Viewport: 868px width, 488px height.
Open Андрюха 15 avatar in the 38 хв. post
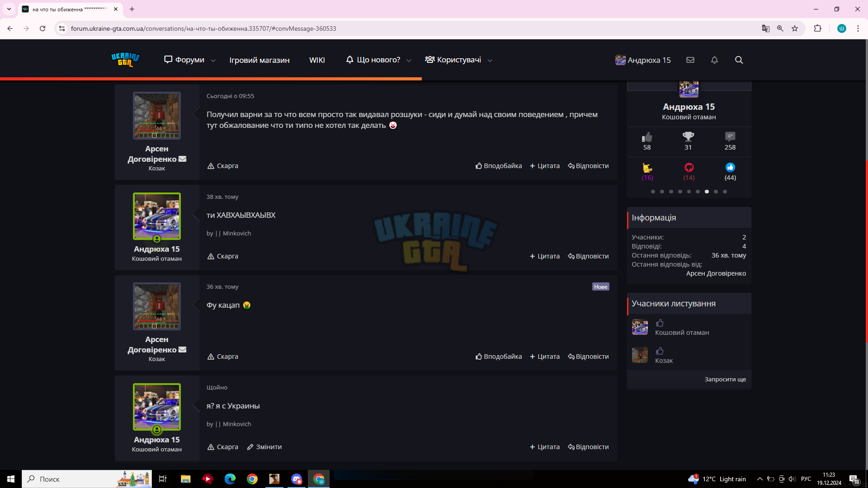point(157,216)
